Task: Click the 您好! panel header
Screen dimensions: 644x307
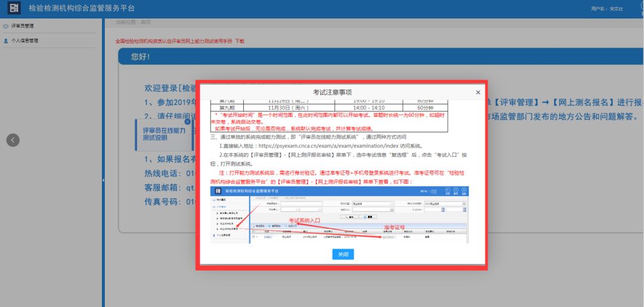Action: click(380, 57)
